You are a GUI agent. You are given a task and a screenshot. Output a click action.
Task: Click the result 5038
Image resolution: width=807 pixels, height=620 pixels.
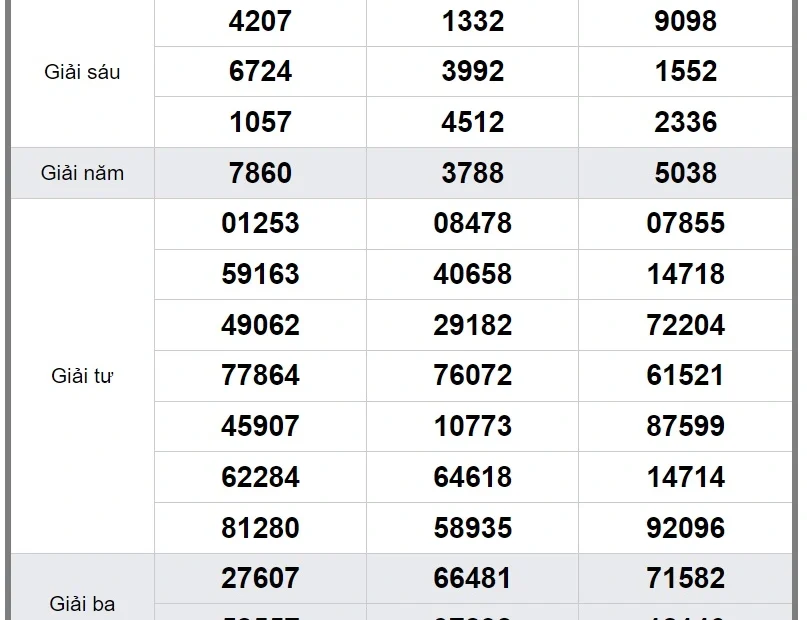pos(685,173)
